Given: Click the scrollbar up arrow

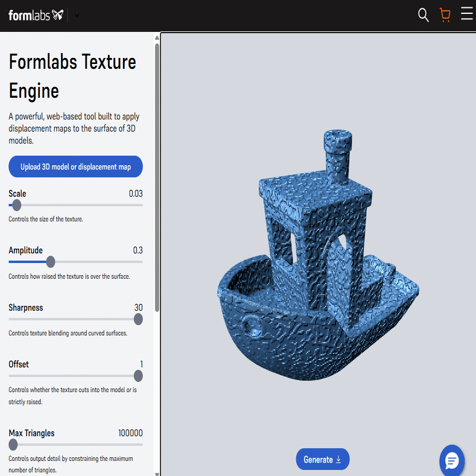Looking at the screenshot, I should click(x=157, y=38).
